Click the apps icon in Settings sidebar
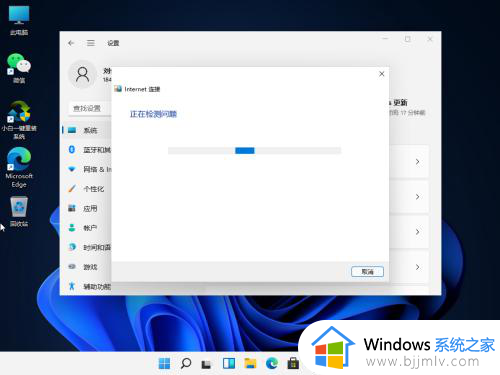This screenshot has height=375, width=500. pyautogui.click(x=72, y=208)
